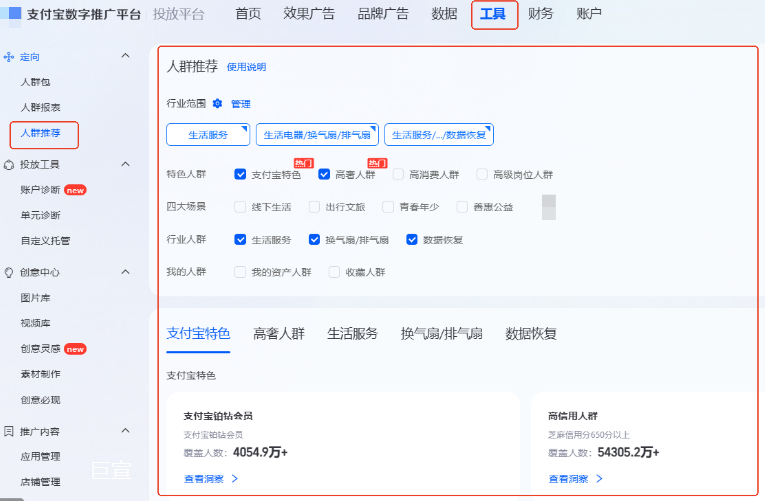765x501 pixels.
Task: Check the 收藏人群 checkbox
Action: pos(334,272)
